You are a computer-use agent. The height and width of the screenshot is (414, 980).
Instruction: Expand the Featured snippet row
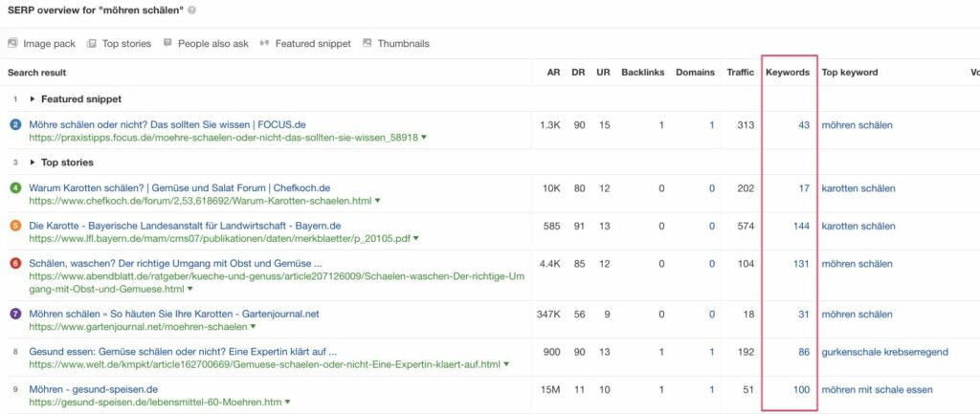click(x=33, y=98)
